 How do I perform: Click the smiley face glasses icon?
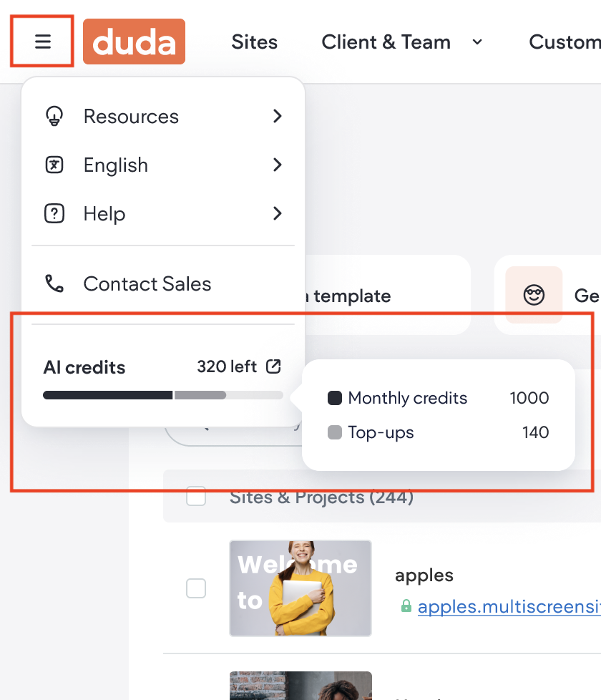point(534,295)
